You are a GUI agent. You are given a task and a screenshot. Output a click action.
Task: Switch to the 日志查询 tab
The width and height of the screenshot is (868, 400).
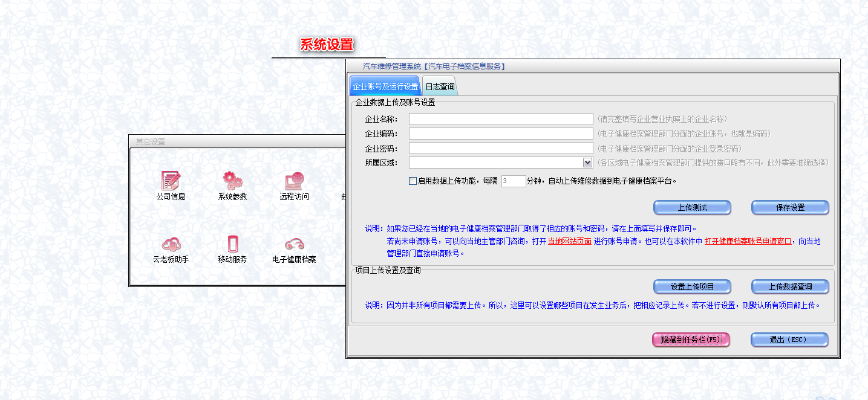pos(440,86)
